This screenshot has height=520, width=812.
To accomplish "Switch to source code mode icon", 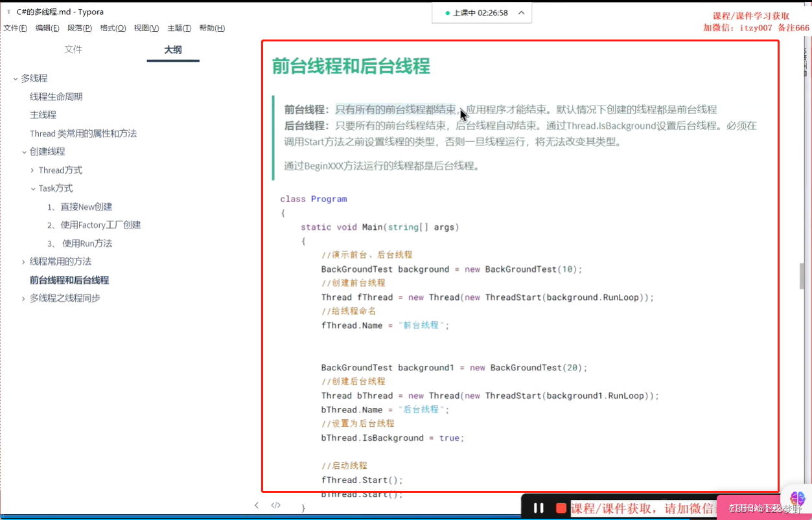I will coord(275,505).
